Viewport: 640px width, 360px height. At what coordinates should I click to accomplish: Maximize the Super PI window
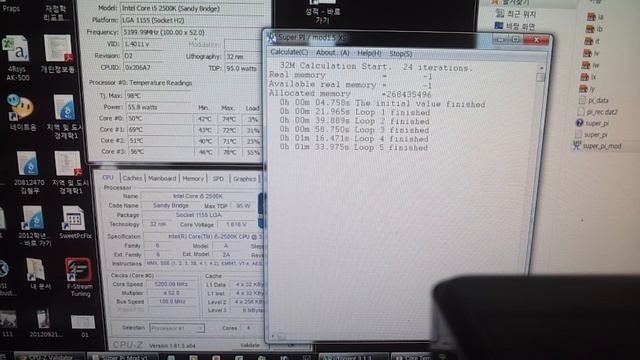click(516, 40)
